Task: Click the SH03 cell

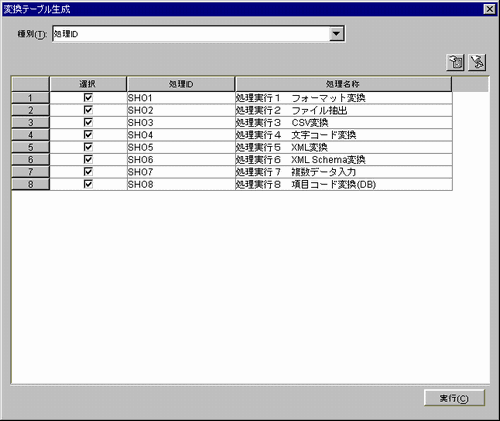Action: 181,123
